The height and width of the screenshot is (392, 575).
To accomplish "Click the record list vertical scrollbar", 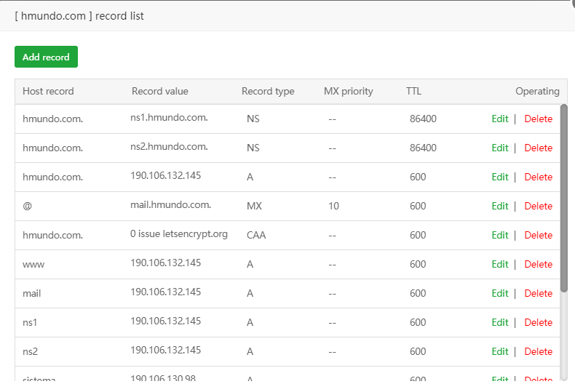I will tap(564, 198).
